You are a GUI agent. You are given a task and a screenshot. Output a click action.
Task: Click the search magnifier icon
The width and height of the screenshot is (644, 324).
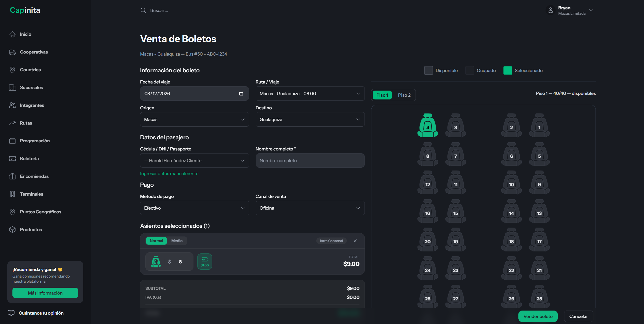tap(143, 10)
